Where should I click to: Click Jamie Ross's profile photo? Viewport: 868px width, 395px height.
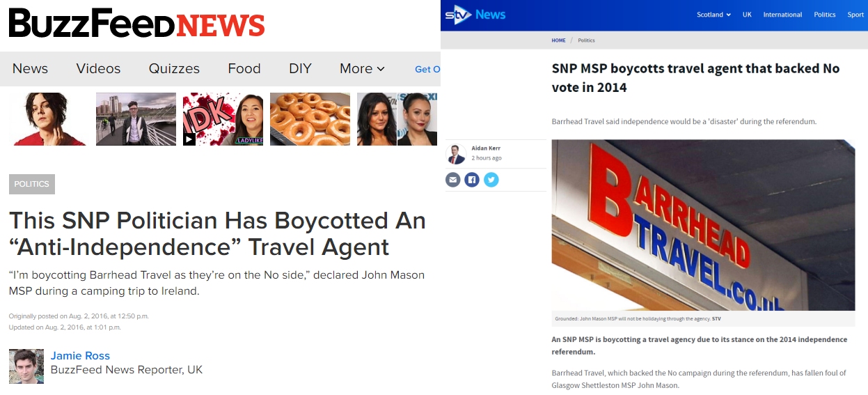coord(26,366)
